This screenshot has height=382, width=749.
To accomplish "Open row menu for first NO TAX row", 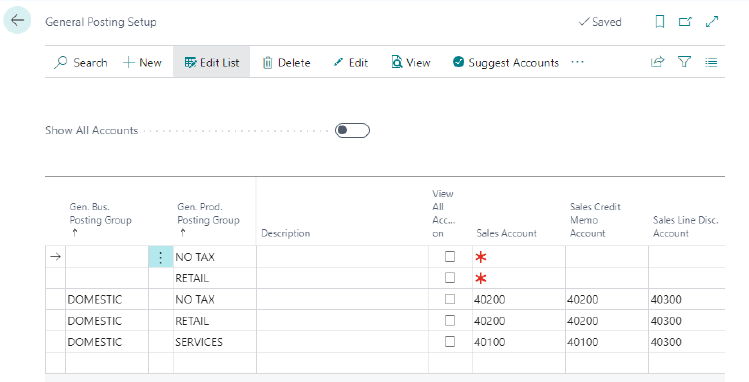I will 160,257.
